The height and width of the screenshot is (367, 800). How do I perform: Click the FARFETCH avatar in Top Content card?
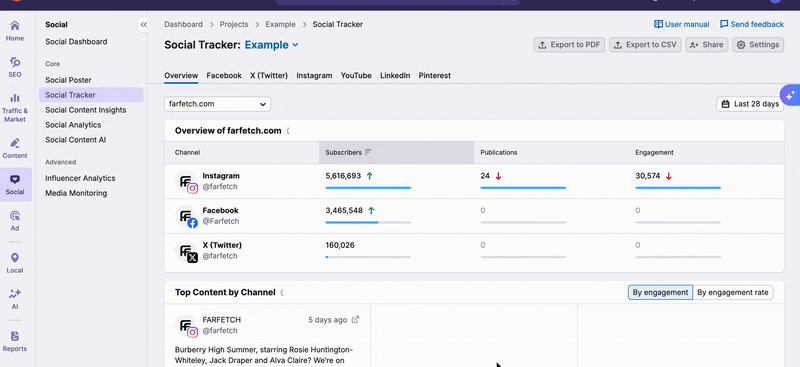[x=186, y=326]
